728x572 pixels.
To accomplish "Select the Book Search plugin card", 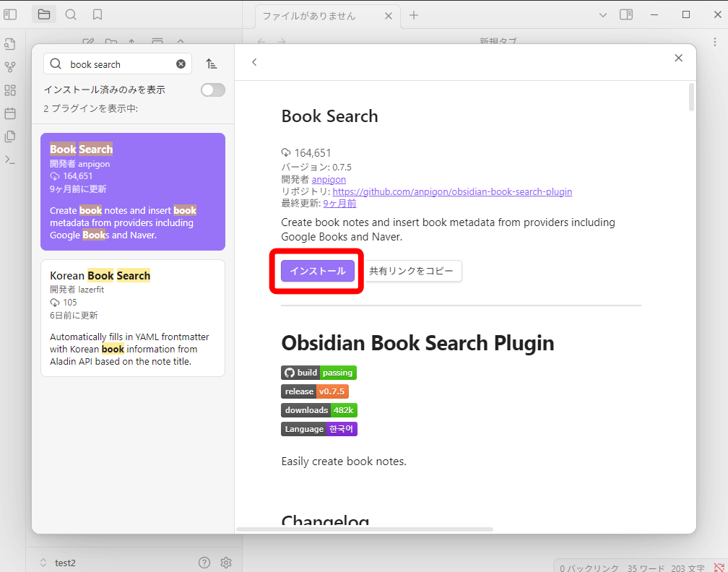I will (133, 192).
